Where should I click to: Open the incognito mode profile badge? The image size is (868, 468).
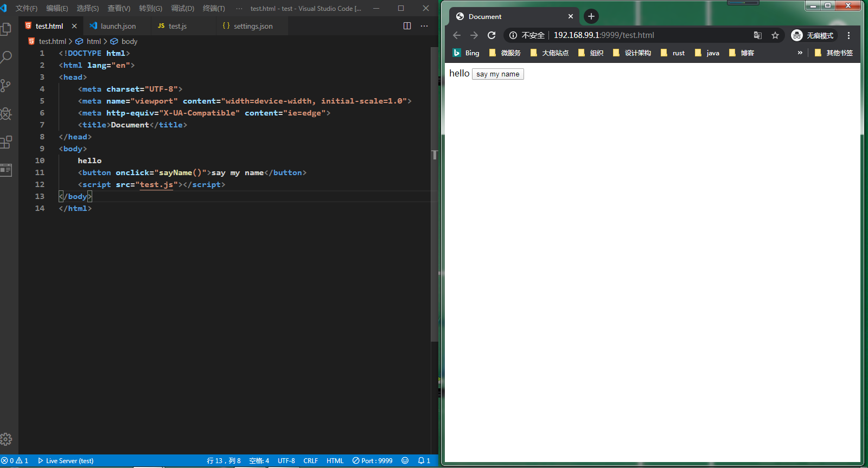click(813, 35)
